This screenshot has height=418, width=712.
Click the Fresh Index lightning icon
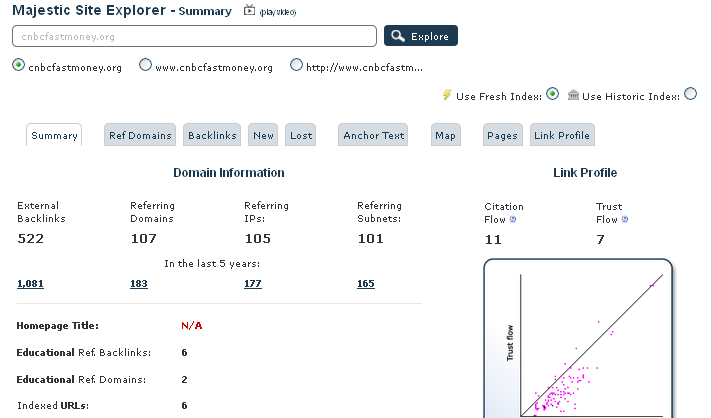tap(447, 95)
